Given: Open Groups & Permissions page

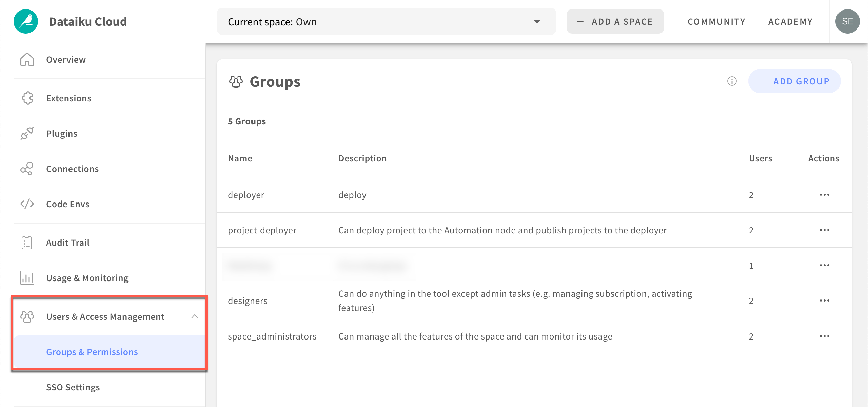Looking at the screenshot, I should pos(92,352).
